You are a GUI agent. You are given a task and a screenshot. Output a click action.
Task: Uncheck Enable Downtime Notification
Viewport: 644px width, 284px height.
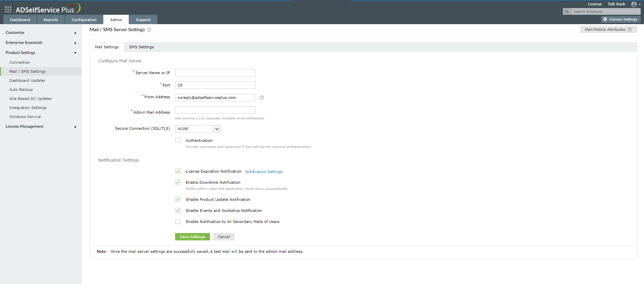178,182
